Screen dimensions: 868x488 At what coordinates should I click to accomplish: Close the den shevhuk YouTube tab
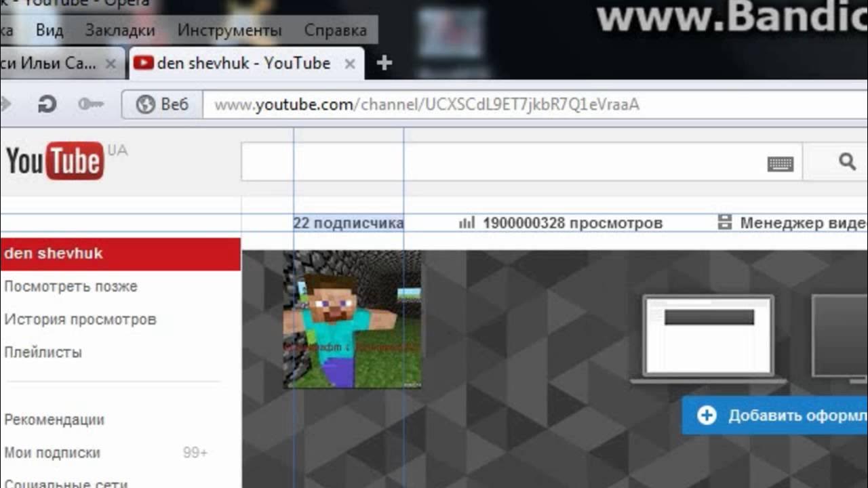tap(350, 64)
